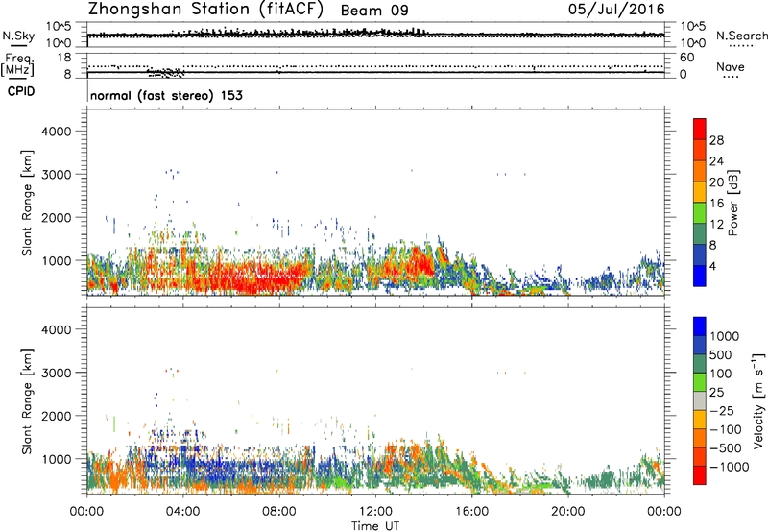Pick the gray Velocity segment between 25 and -25
Image resolution: width=768 pixels, height=532 pixels.
[700, 400]
